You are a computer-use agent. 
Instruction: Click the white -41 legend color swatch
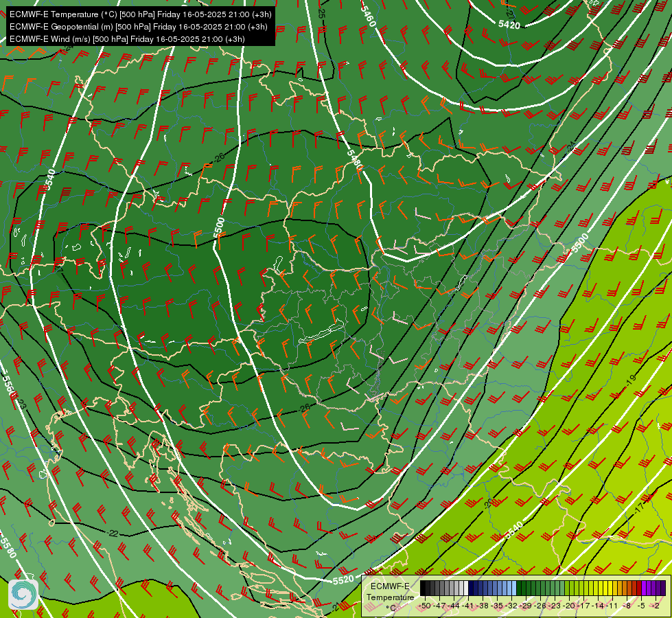[466, 588]
